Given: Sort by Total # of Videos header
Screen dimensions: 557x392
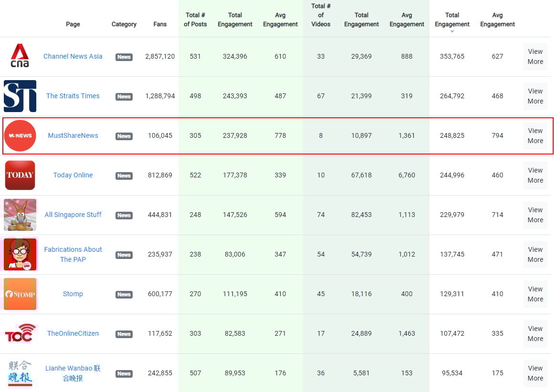Looking at the screenshot, I should (321, 15).
